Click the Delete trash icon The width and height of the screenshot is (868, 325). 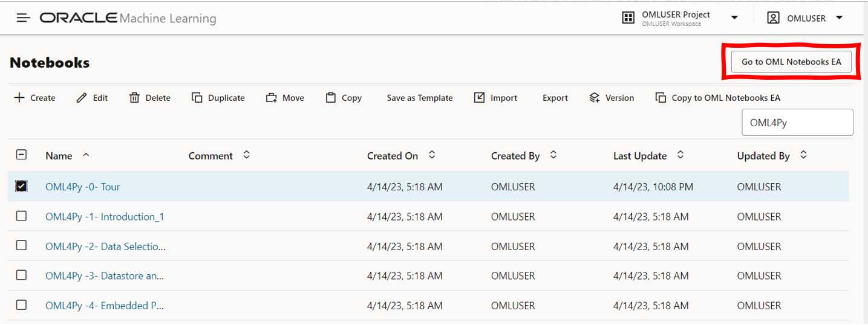[134, 98]
